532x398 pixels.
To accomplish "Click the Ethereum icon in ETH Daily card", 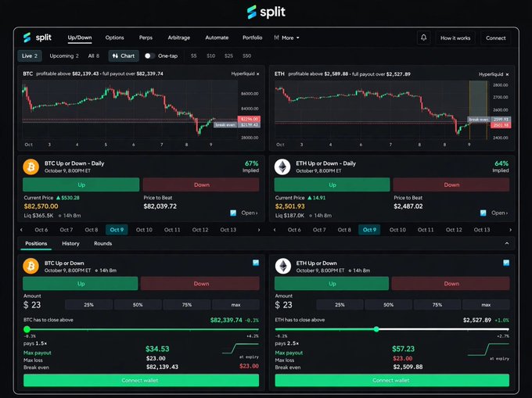I will click(x=282, y=167).
